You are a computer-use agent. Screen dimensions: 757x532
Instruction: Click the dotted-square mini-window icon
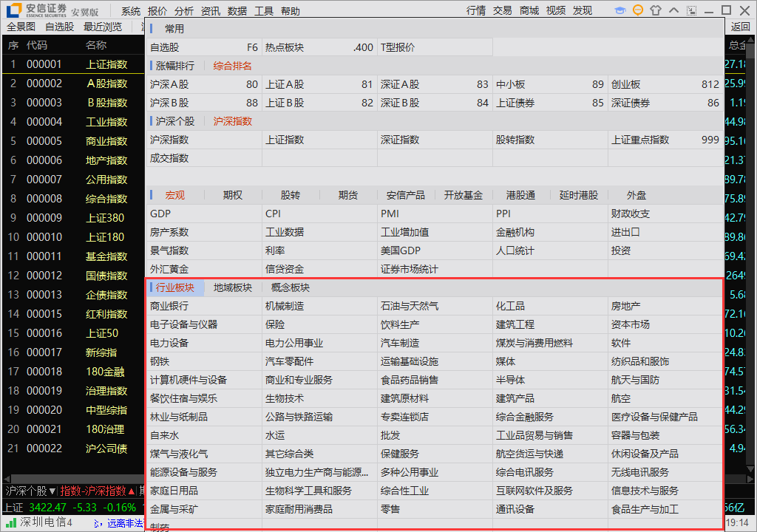click(x=692, y=10)
